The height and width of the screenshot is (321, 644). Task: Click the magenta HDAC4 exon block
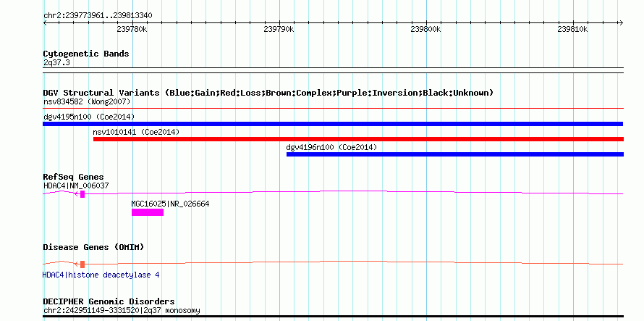(x=82, y=194)
